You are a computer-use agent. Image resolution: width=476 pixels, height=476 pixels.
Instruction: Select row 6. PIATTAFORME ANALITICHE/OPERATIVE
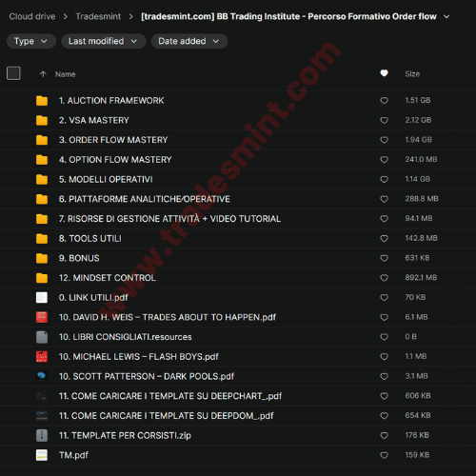[238, 199]
